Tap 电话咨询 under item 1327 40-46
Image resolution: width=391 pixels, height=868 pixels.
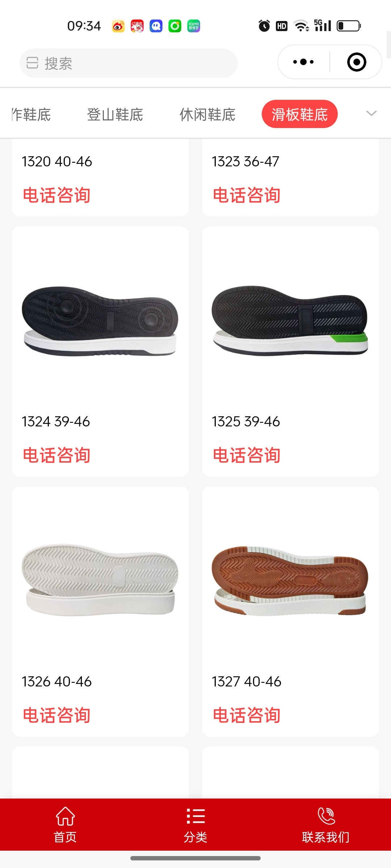pyautogui.click(x=247, y=715)
